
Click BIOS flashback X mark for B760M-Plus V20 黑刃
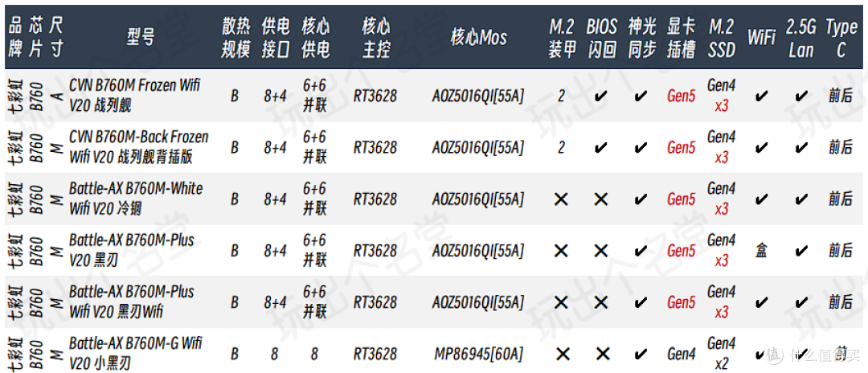[601, 252]
